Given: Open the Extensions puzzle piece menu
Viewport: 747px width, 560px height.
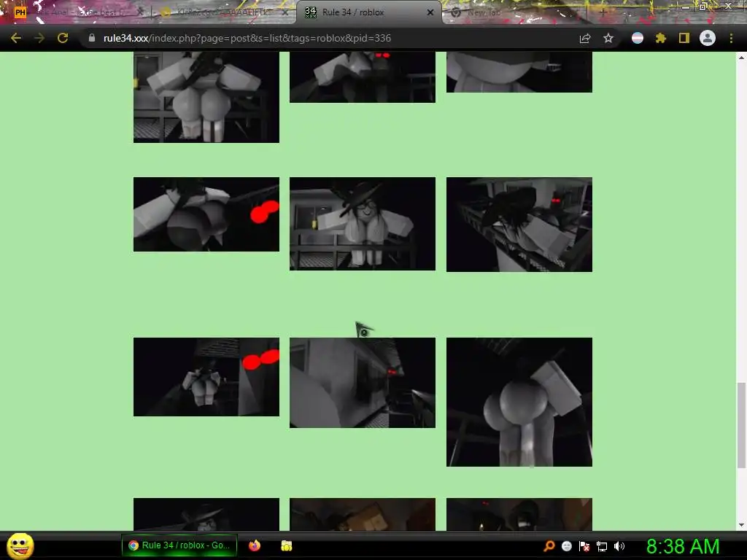Looking at the screenshot, I should pyautogui.click(x=661, y=38).
